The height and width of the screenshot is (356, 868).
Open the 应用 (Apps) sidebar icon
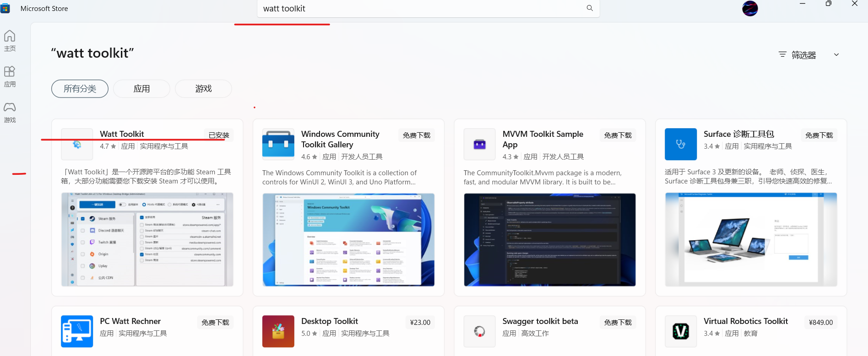pos(10,76)
